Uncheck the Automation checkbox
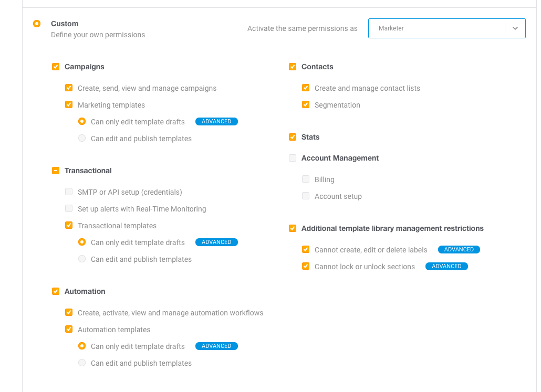Image resolution: width=541 pixels, height=392 pixels. [56, 291]
